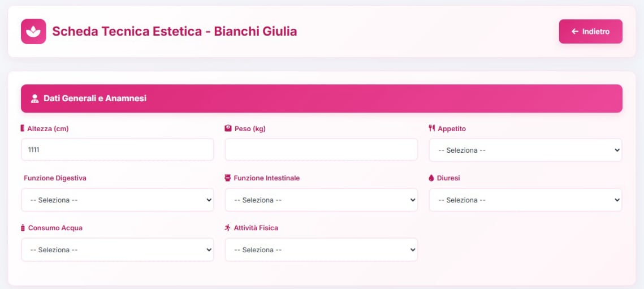Open the Funzione Intestinale dropdown
Viewport: 644px width, 289px height.
(321, 200)
